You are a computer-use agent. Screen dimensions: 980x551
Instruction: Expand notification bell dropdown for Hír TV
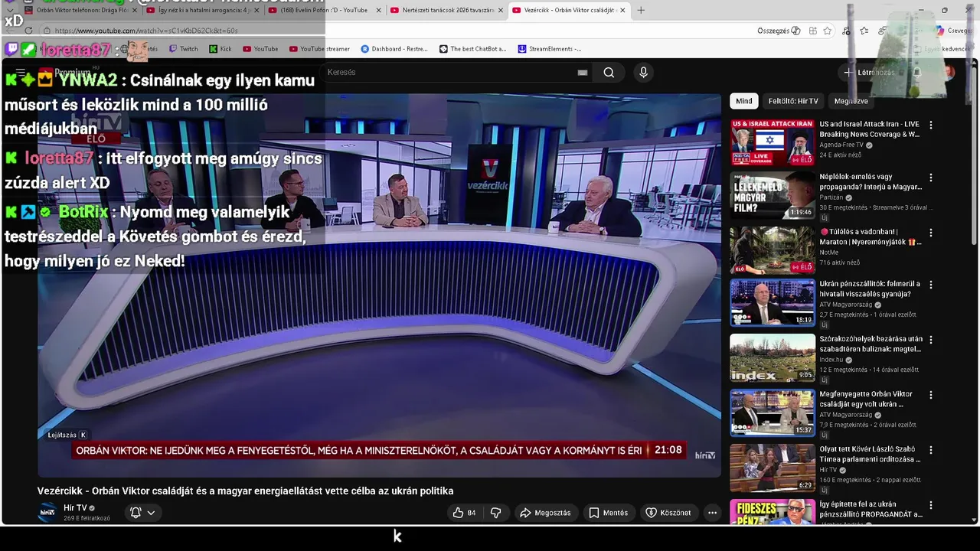pos(142,513)
